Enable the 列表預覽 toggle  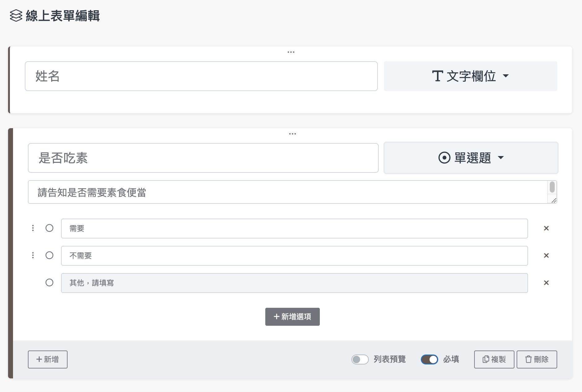[360, 359]
